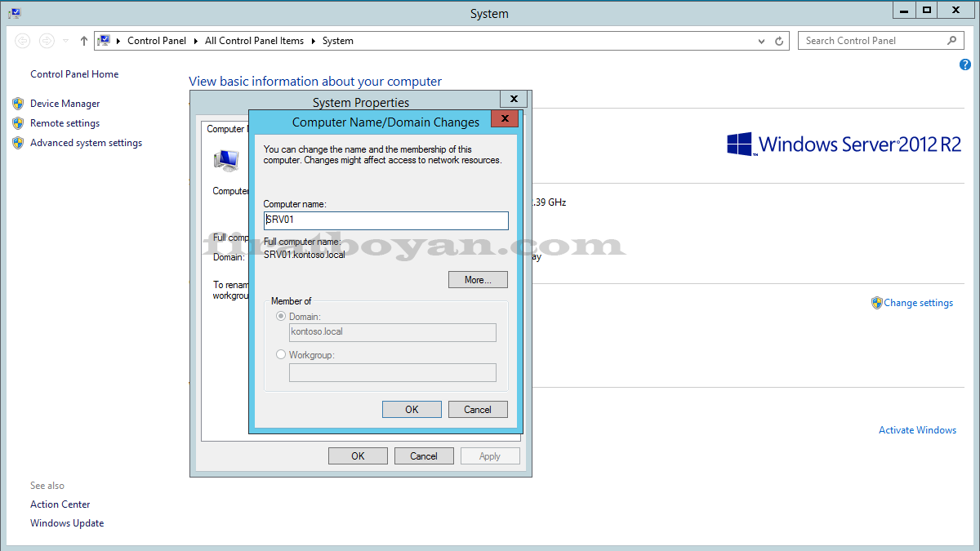Click the System icon in address bar
The image size is (980, 551).
(x=104, y=41)
